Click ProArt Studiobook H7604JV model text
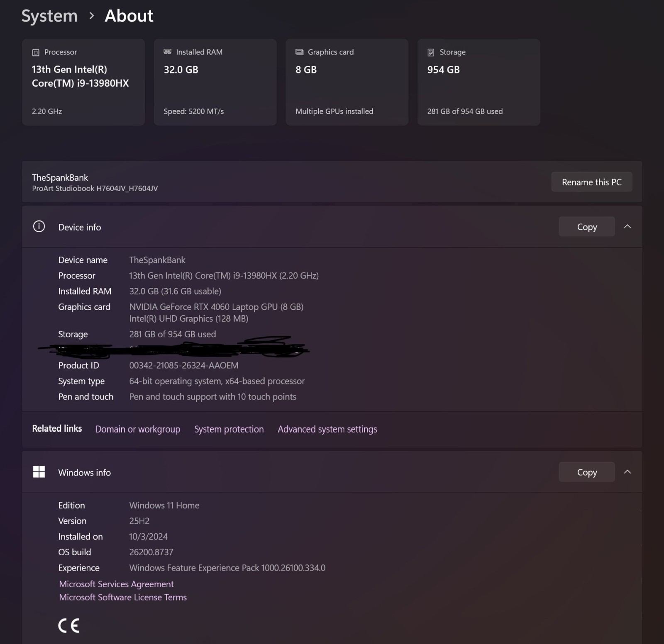This screenshot has height=644, width=664. [x=95, y=188]
